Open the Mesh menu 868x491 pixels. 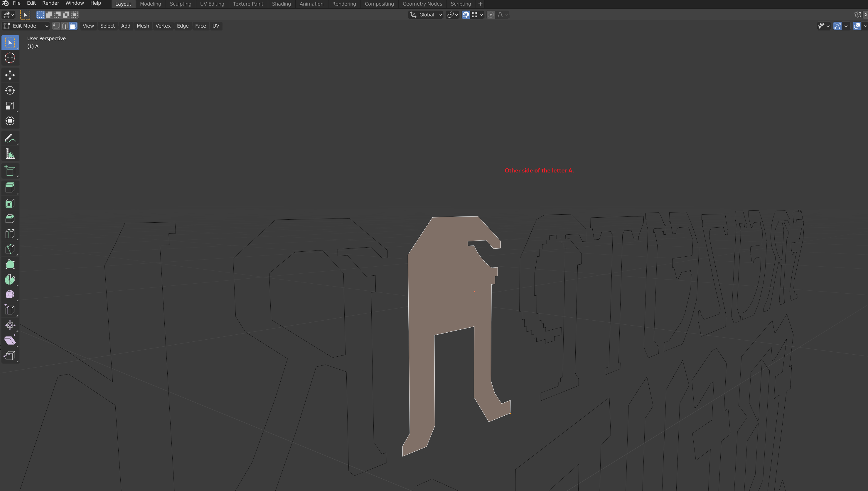coord(143,26)
